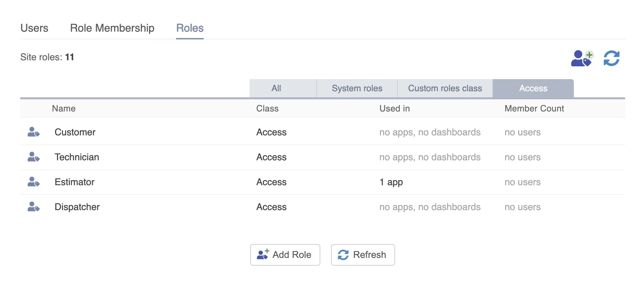Click the Technician role icon
Viewport: 644px width, 299px height.
pos(33,157)
